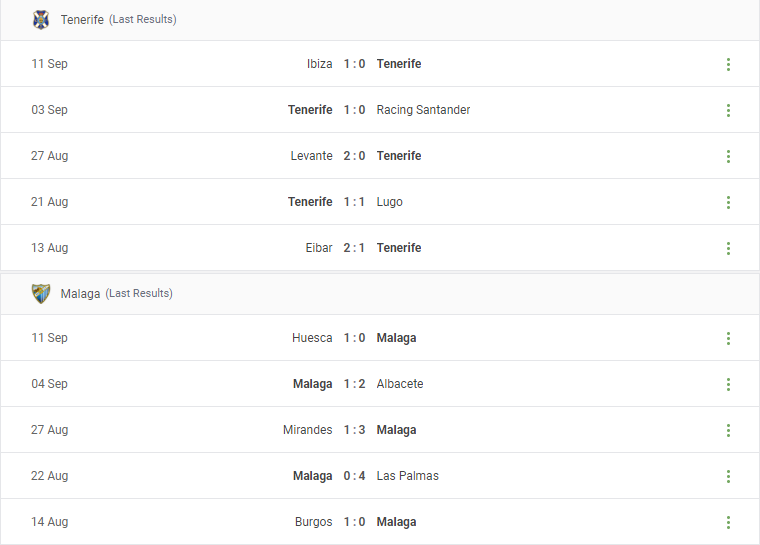Select the Burgos 1:0 Malaga score

point(354,522)
